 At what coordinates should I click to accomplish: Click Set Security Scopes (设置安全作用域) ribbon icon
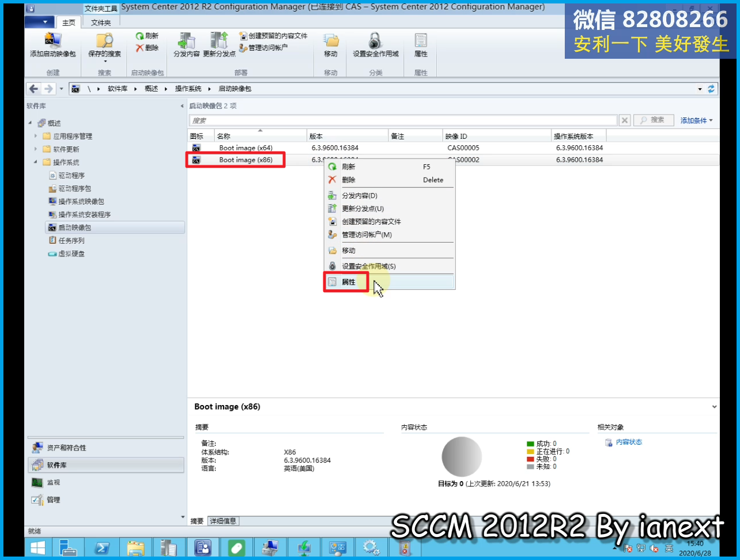click(375, 45)
